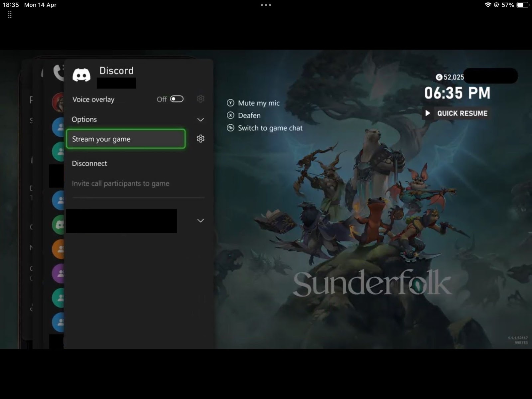Select the red character avatar in list
532x399 pixels.
(x=59, y=102)
